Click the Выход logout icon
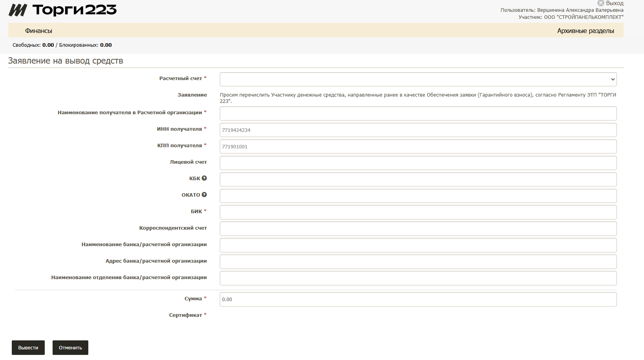The image size is (644, 360). click(x=600, y=3)
